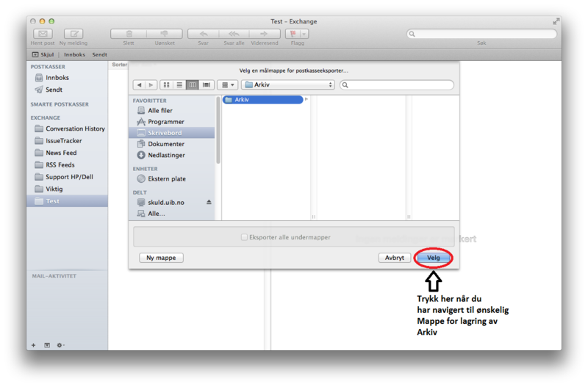Screen dimensions: 588x387
Task: Cancel with the Avbryt button
Action: tap(394, 258)
